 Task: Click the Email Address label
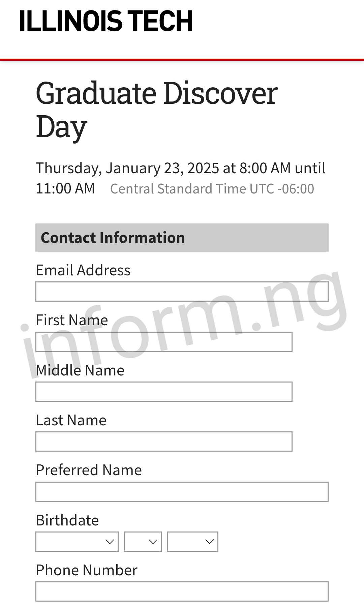[83, 270]
